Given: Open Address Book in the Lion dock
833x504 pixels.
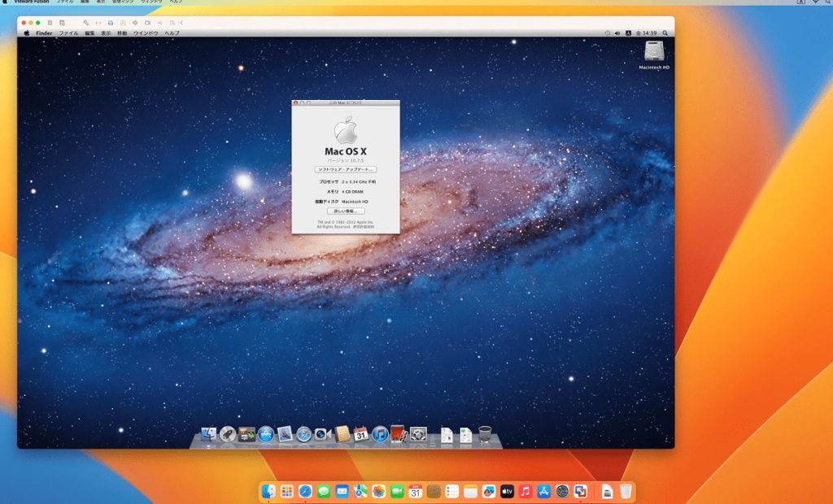Looking at the screenshot, I should point(342,434).
